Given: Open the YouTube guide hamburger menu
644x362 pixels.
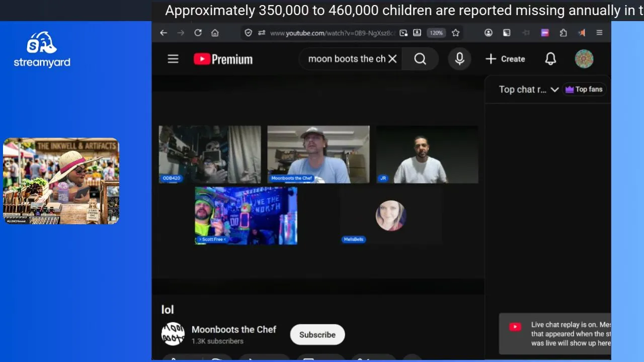Looking at the screenshot, I should (173, 59).
